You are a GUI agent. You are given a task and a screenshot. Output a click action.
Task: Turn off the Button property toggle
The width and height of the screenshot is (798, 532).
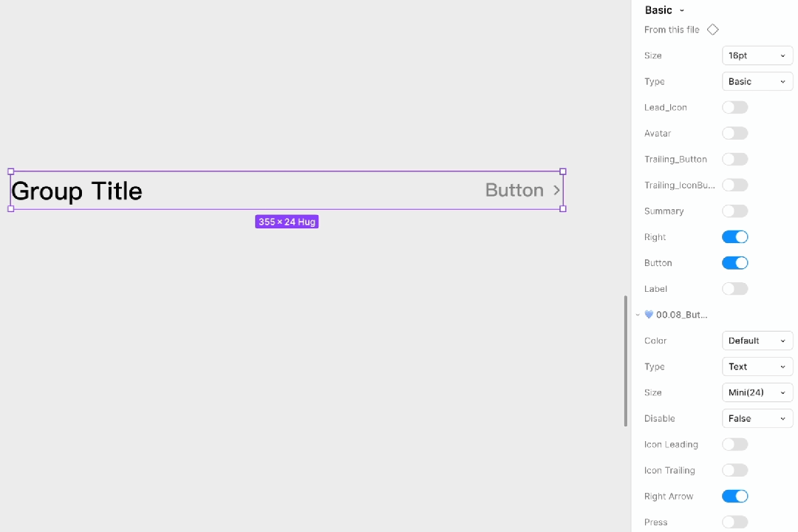[x=734, y=263]
